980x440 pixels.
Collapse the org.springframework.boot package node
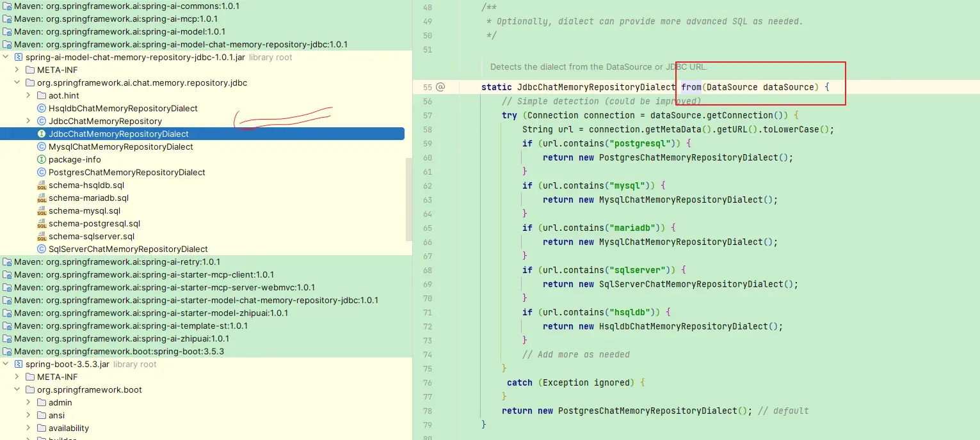17,390
